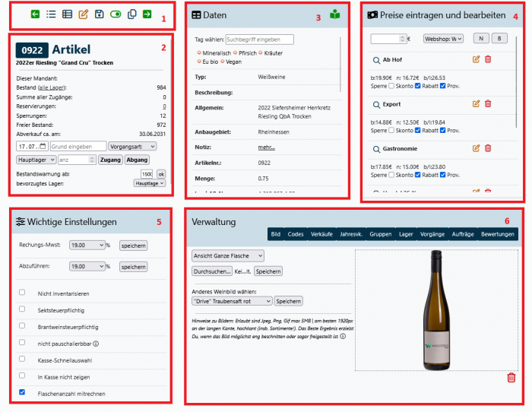Expand the Rechnungs-Mwst percentage dropdown
The height and width of the screenshot is (412, 532).
(86, 246)
